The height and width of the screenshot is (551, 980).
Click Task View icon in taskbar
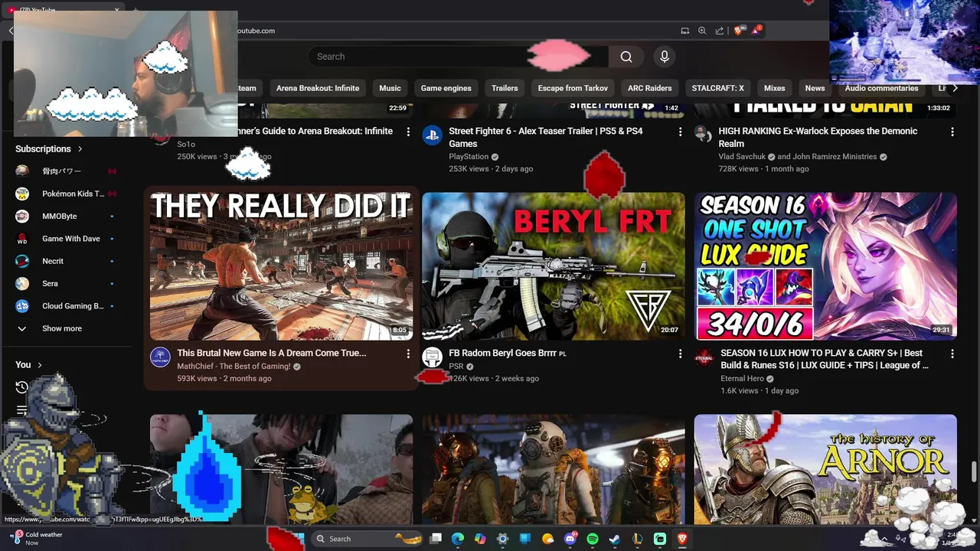[x=436, y=539]
